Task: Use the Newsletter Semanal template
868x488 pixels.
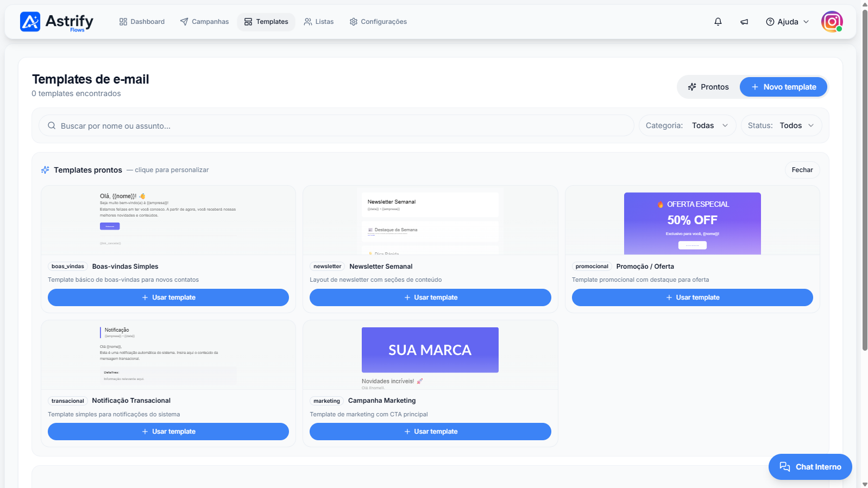Action: pyautogui.click(x=430, y=297)
